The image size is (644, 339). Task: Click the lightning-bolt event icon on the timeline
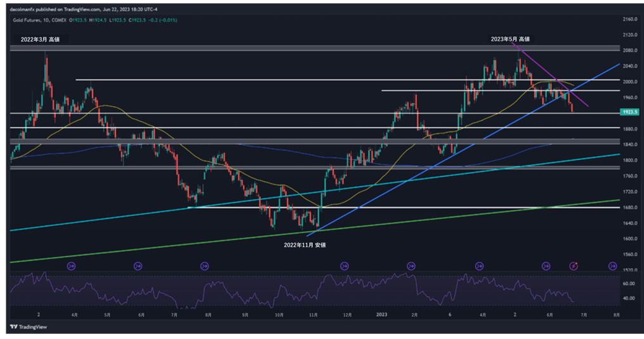574,266
